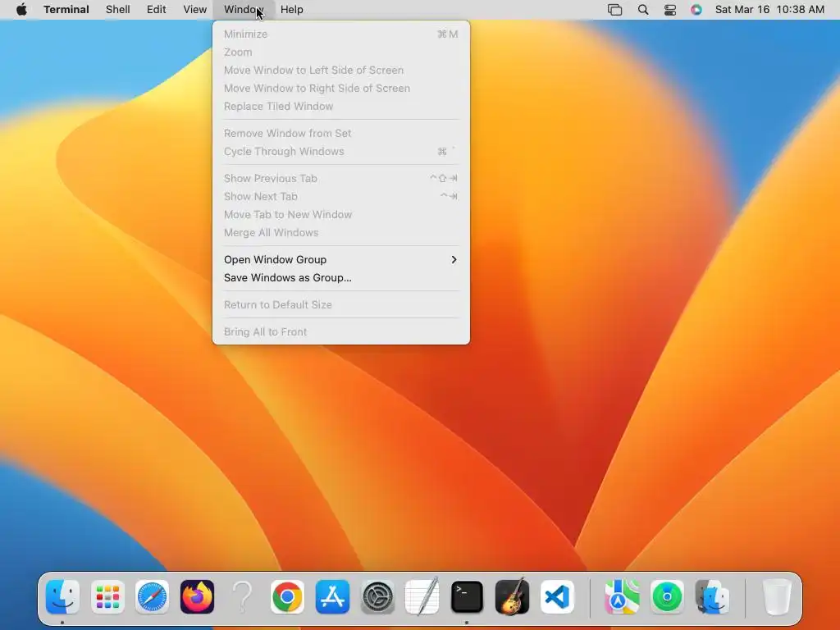
Task: Open Spotlight search from the menu bar
Action: (643, 10)
